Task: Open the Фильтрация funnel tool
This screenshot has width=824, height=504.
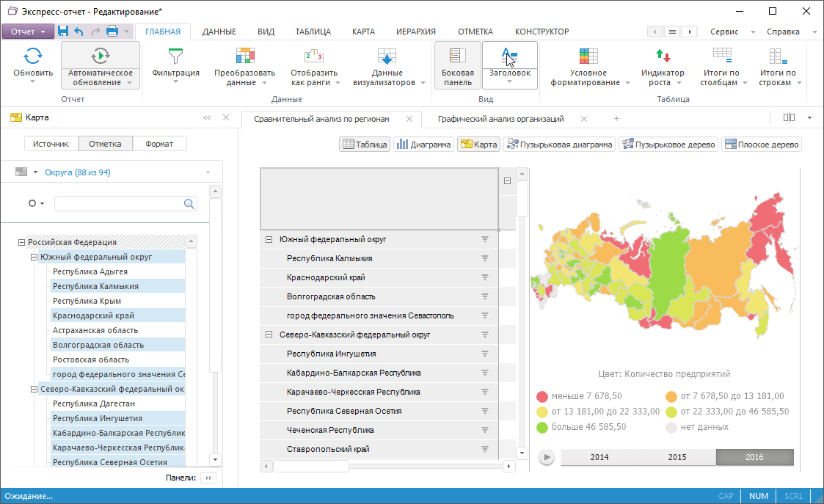Action: click(x=175, y=56)
